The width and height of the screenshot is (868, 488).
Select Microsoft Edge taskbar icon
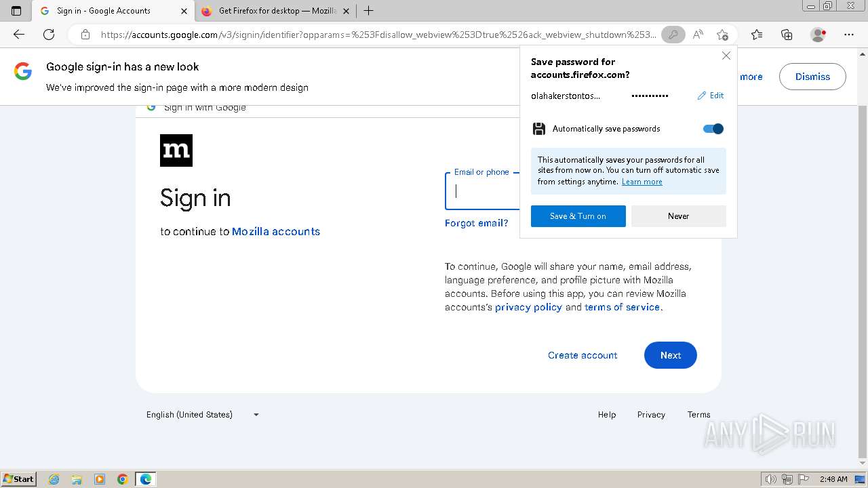146,479
